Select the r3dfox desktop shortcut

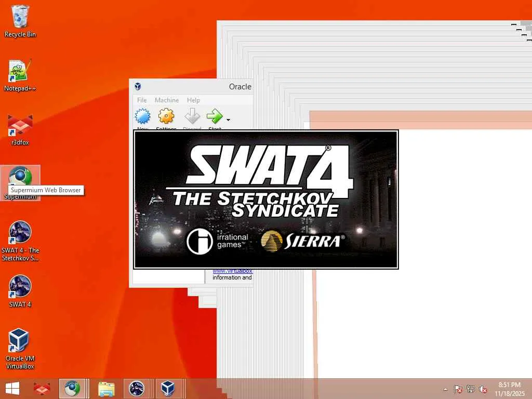coord(20,129)
